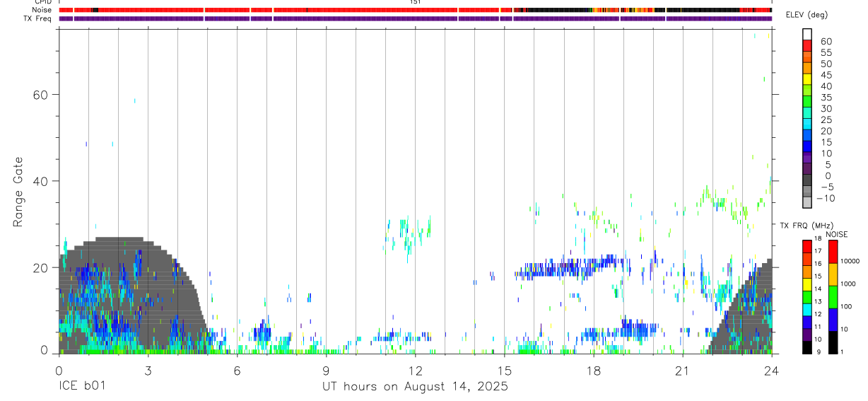Click the "NOISE" legend title
Viewport: 868px width, 401px height.
coord(837,234)
